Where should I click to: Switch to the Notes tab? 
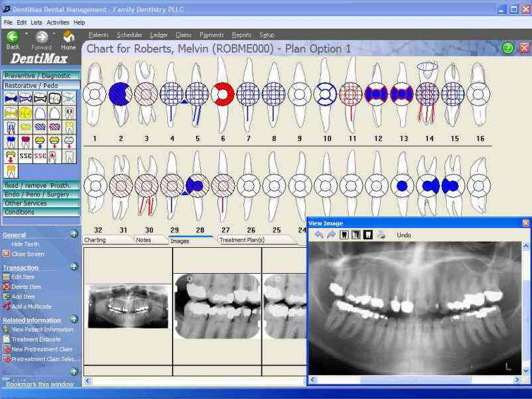click(x=149, y=240)
